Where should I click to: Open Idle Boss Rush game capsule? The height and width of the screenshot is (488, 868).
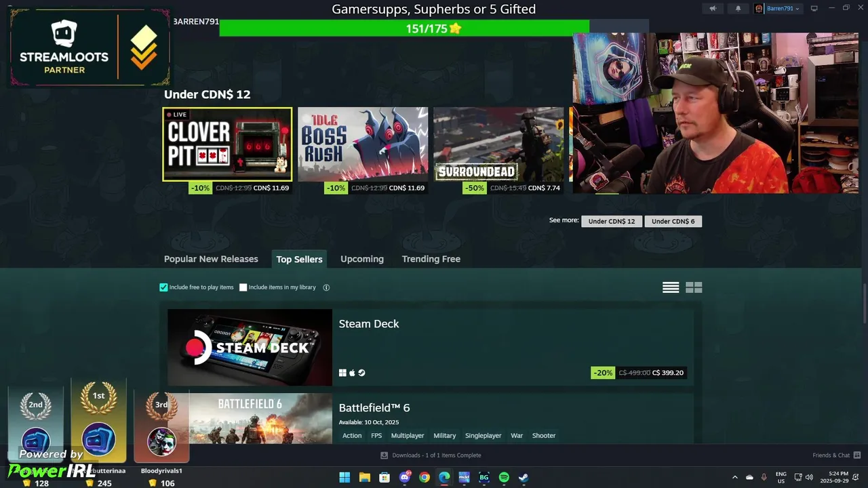(x=363, y=144)
